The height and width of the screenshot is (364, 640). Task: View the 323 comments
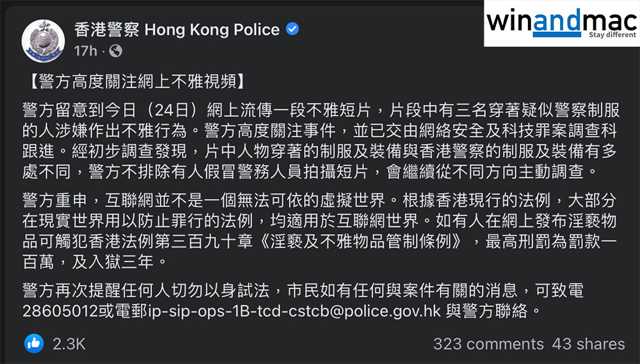tap(488, 344)
